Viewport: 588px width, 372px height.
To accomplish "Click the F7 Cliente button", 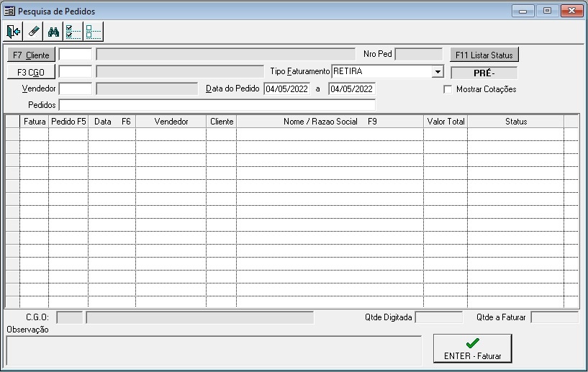I will click(x=31, y=55).
